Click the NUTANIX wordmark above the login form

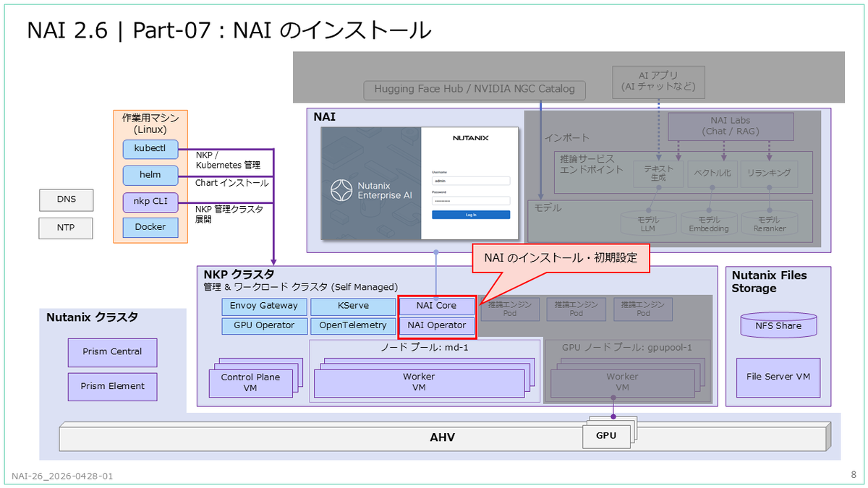(471, 137)
